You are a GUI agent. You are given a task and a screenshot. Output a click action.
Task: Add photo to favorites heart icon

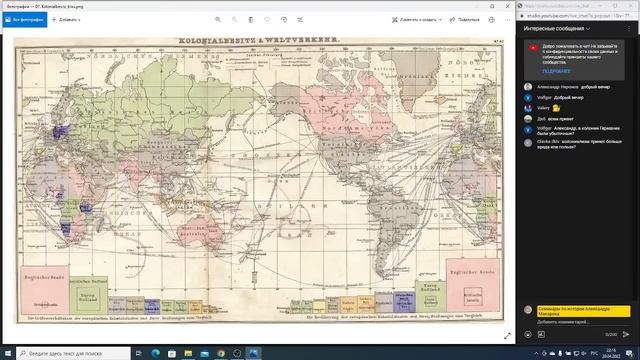(267, 20)
